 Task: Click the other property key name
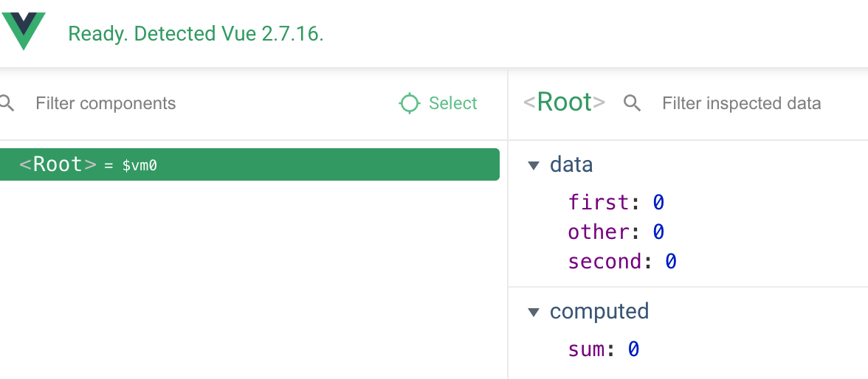[598, 232]
